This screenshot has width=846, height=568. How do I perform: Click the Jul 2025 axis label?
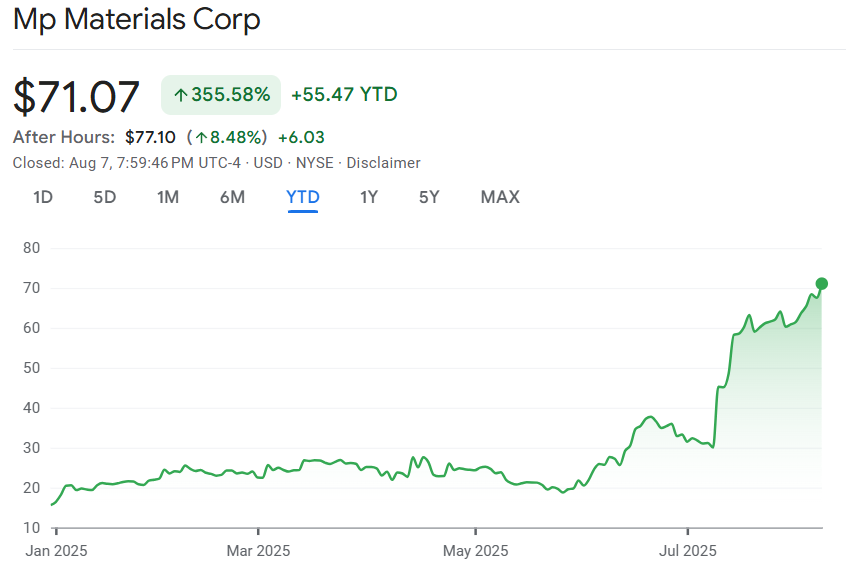click(688, 550)
